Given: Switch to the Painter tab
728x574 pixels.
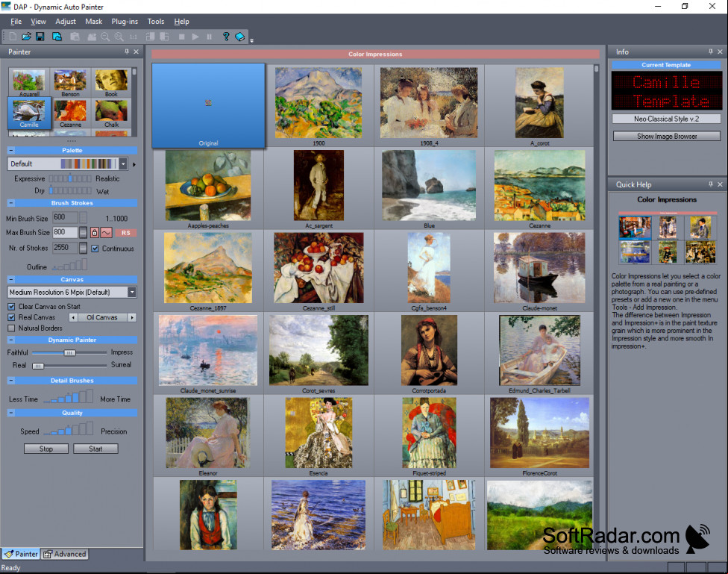Looking at the screenshot, I should tap(21, 554).
